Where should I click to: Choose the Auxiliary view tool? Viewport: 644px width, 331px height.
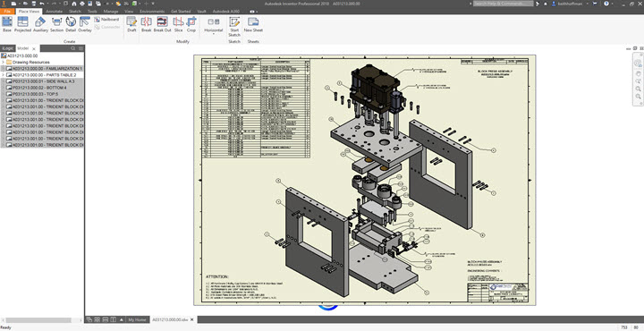coord(40,25)
